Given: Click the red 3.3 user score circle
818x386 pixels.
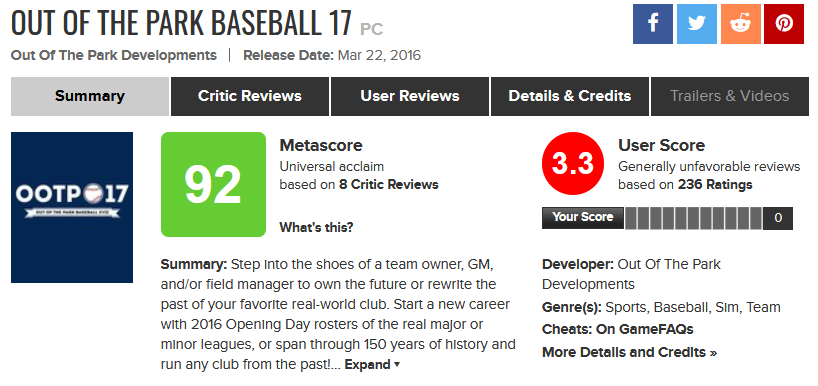Looking at the screenshot, I should pyautogui.click(x=573, y=164).
